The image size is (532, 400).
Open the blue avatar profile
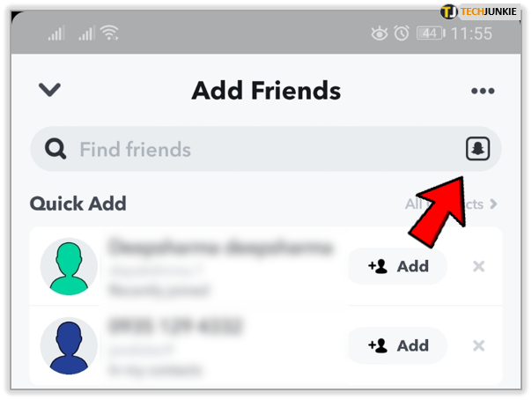[x=69, y=345]
